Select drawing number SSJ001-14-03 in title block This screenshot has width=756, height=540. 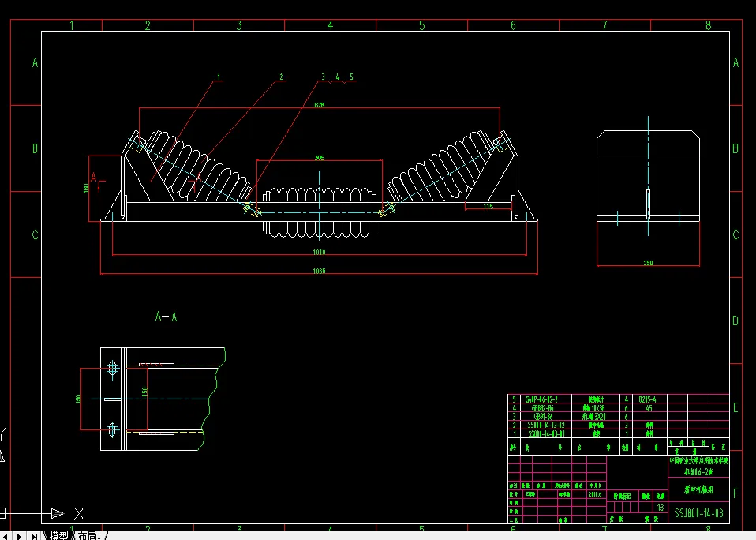(x=698, y=513)
